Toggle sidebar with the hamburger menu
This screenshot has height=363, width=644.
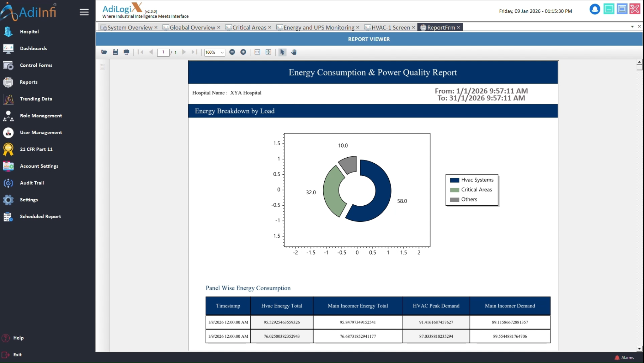(x=84, y=12)
